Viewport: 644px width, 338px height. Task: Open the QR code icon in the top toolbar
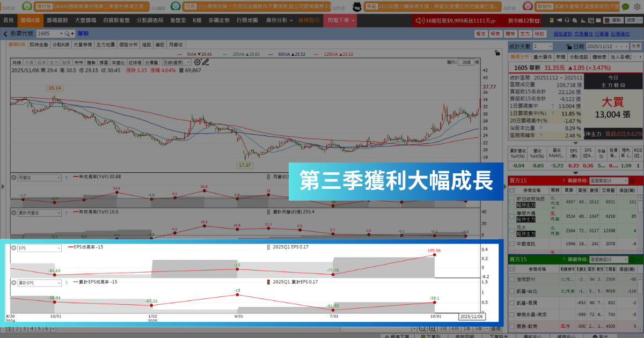click(x=590, y=20)
